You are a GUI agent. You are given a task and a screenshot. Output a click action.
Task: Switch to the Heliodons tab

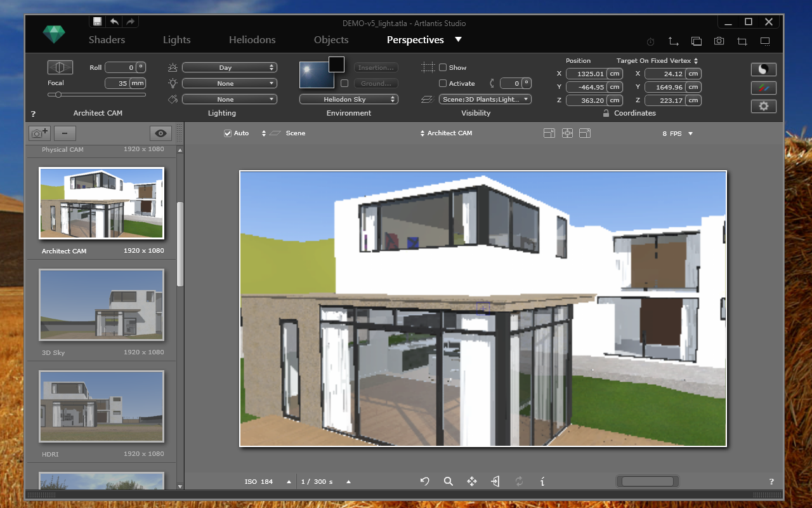(x=252, y=39)
